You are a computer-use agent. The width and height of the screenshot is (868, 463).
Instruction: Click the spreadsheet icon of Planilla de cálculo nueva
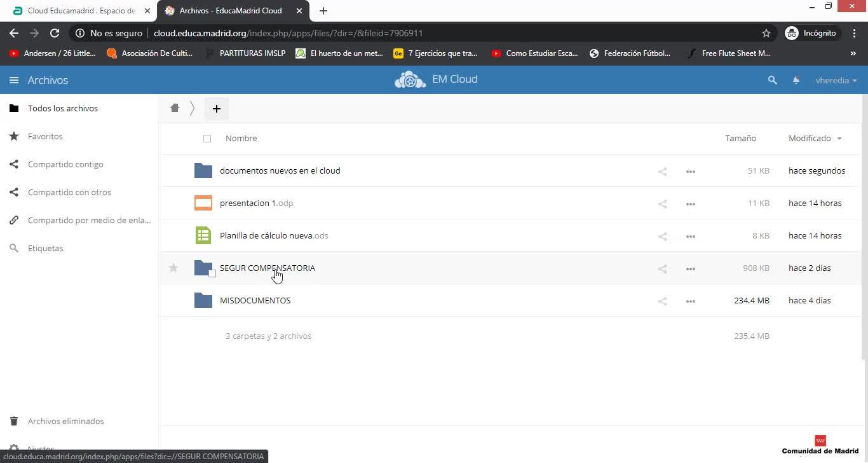coord(203,235)
